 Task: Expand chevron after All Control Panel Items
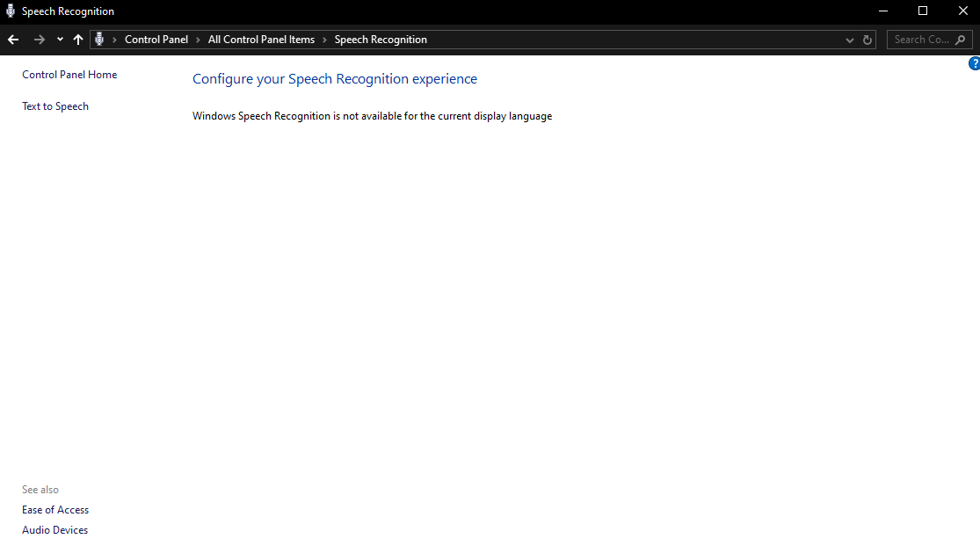click(x=324, y=40)
